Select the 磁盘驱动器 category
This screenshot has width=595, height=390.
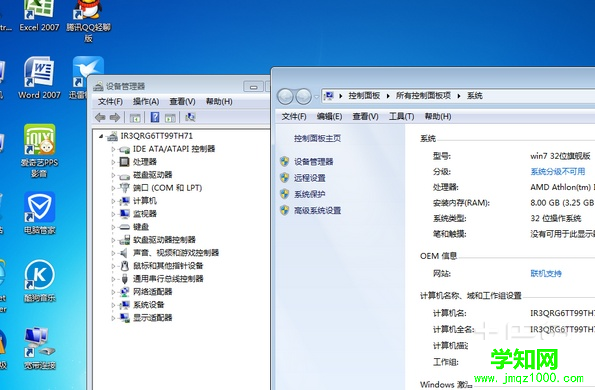153,175
